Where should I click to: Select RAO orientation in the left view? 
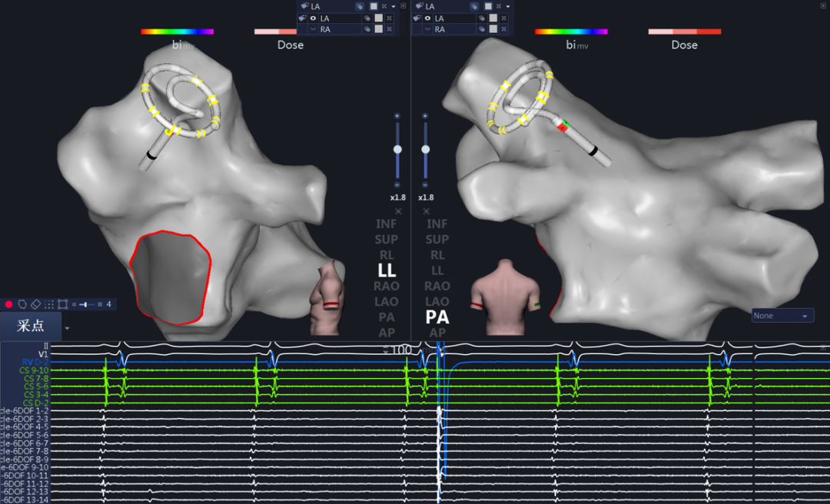[x=387, y=287]
